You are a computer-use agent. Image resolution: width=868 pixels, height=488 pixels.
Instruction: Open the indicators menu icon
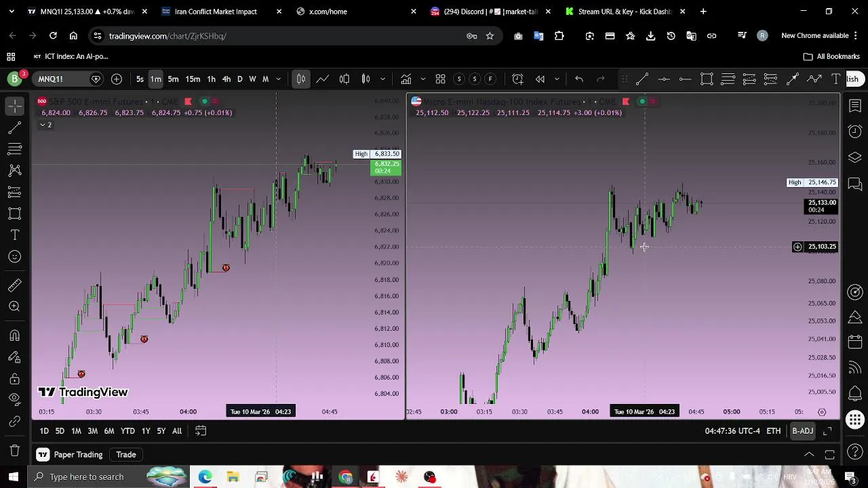coord(406,79)
